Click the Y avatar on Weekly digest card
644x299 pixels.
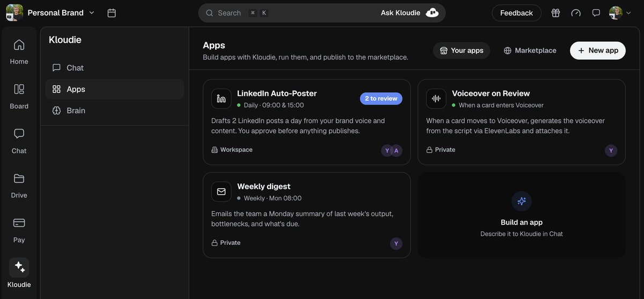pyautogui.click(x=396, y=243)
